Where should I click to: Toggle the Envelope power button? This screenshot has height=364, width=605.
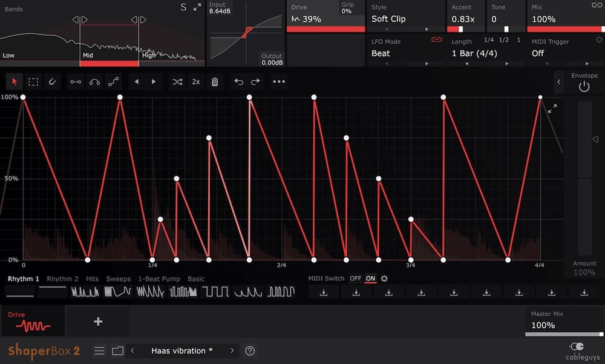pyautogui.click(x=584, y=86)
